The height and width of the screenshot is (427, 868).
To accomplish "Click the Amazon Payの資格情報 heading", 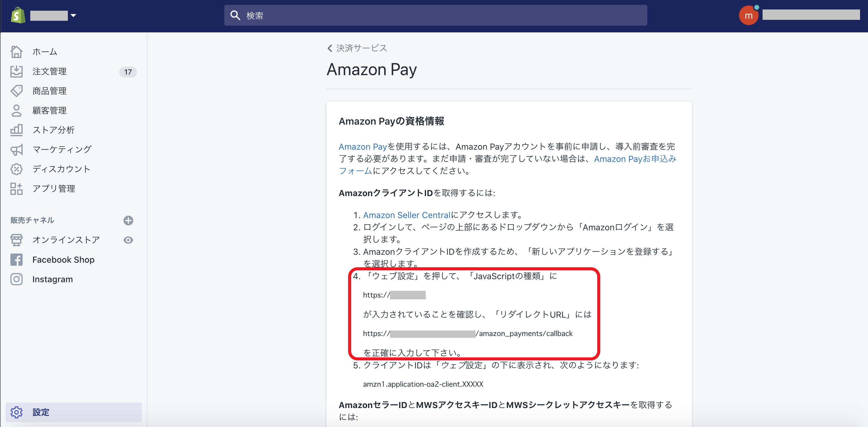I will 391,121.
